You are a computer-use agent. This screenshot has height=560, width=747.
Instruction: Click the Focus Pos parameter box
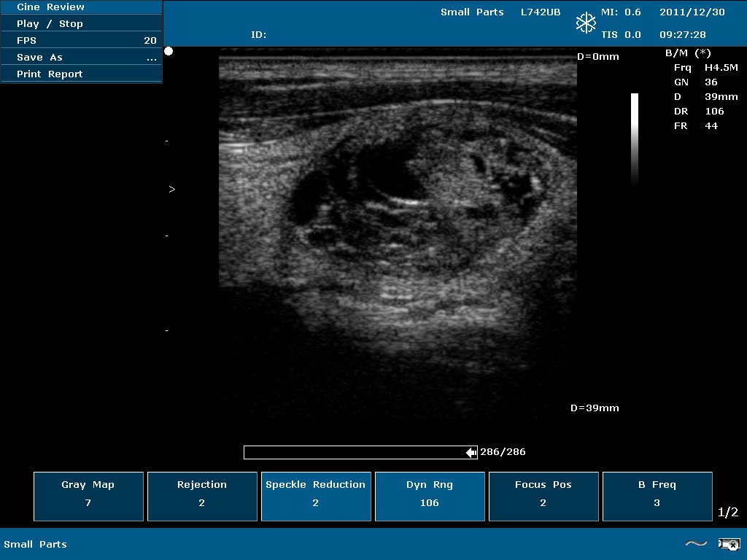tap(543, 497)
